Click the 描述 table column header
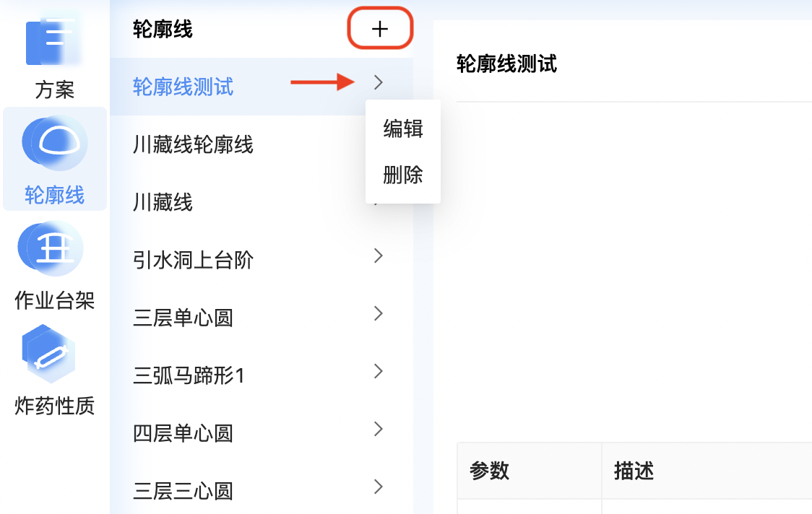The height and width of the screenshot is (514, 812). [707, 471]
